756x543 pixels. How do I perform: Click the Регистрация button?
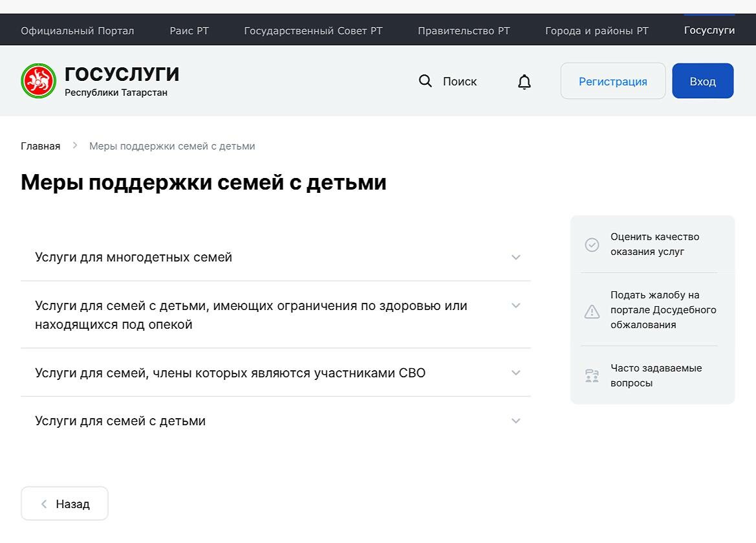(613, 81)
